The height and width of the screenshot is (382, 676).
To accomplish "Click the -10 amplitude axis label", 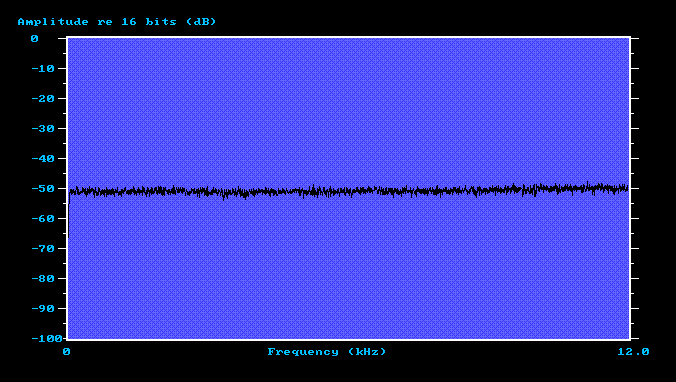I will [x=43, y=69].
